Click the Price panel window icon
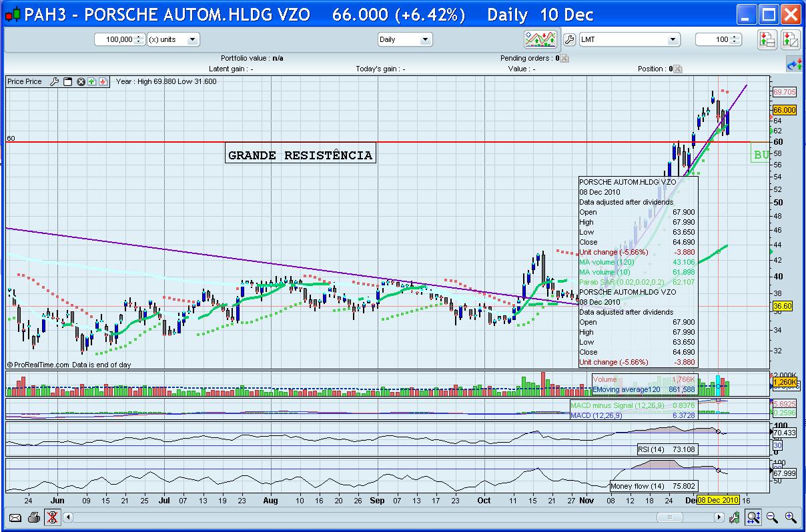 point(67,82)
